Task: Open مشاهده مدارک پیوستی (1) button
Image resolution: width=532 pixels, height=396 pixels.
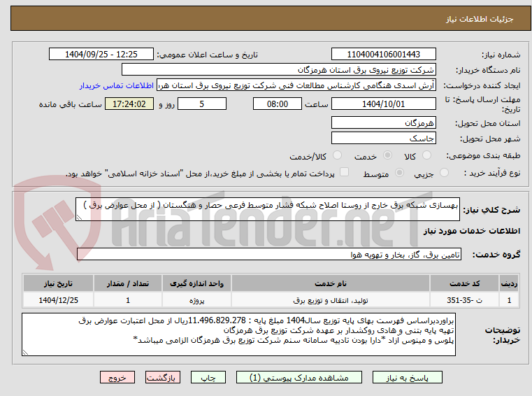Action: [299, 377]
